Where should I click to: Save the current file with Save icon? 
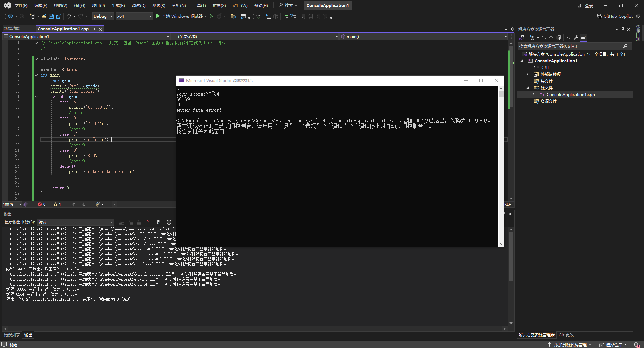click(x=51, y=16)
